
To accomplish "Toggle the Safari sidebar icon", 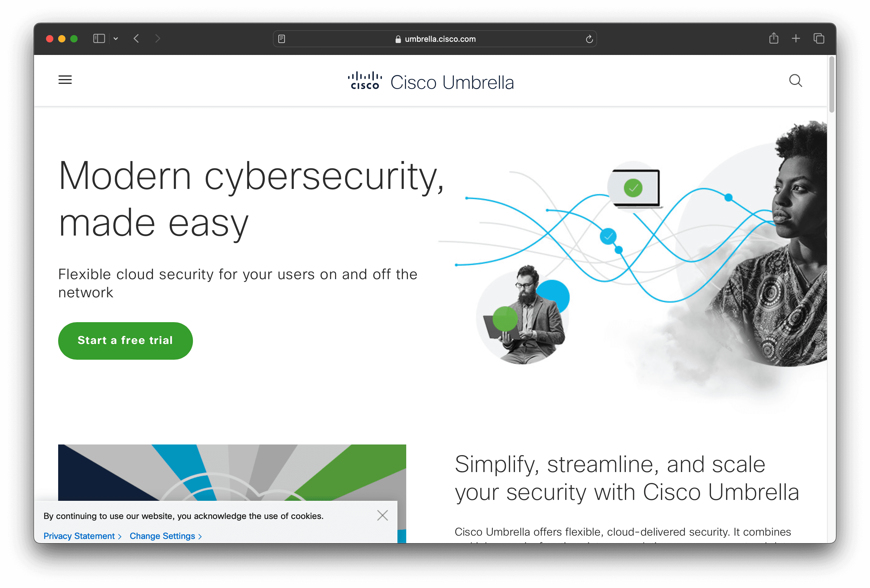I will point(99,38).
